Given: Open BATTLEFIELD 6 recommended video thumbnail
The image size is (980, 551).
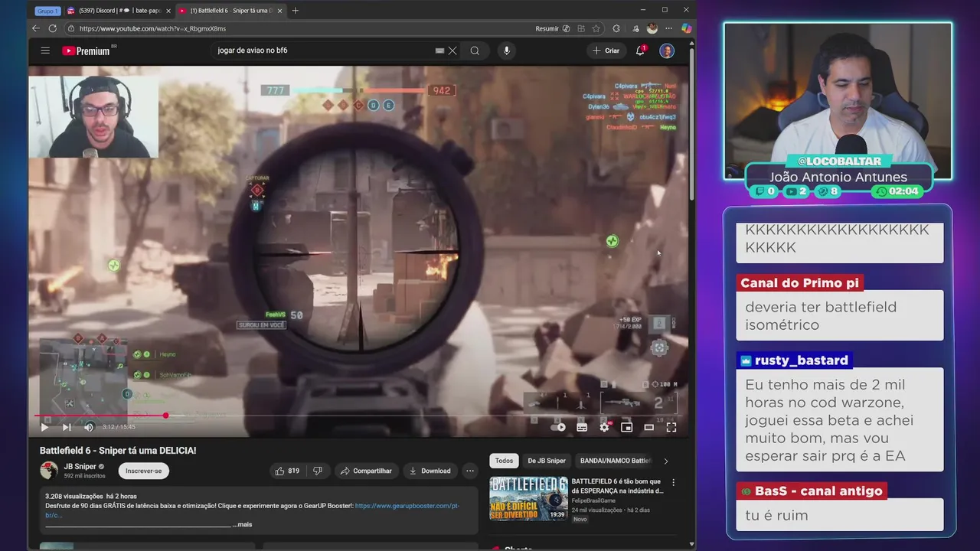Looking at the screenshot, I should 529,499.
